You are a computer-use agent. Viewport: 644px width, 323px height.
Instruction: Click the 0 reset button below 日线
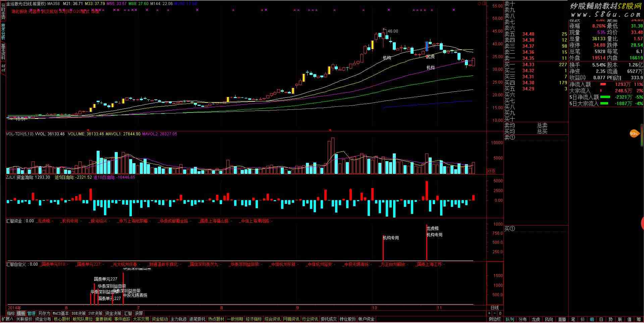[x=500, y=313]
